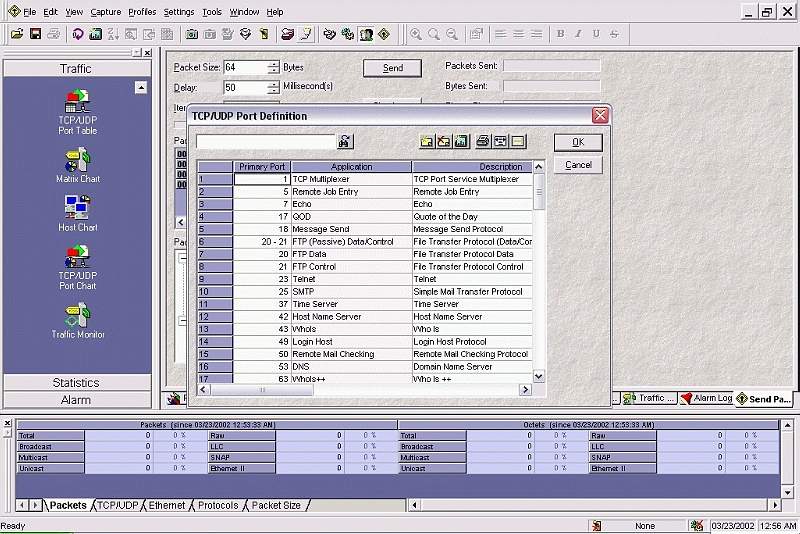Switch to the Protocols tab
The width and height of the screenshot is (800, 534).
click(x=218, y=505)
